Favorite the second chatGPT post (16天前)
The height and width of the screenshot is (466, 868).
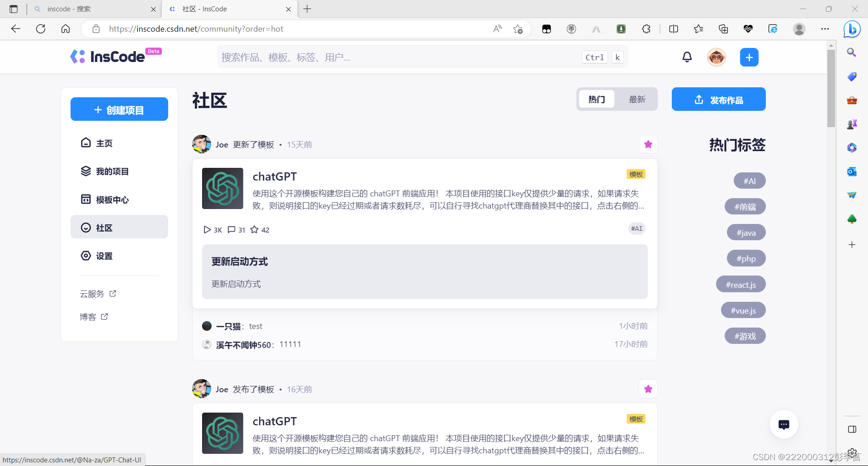click(648, 389)
